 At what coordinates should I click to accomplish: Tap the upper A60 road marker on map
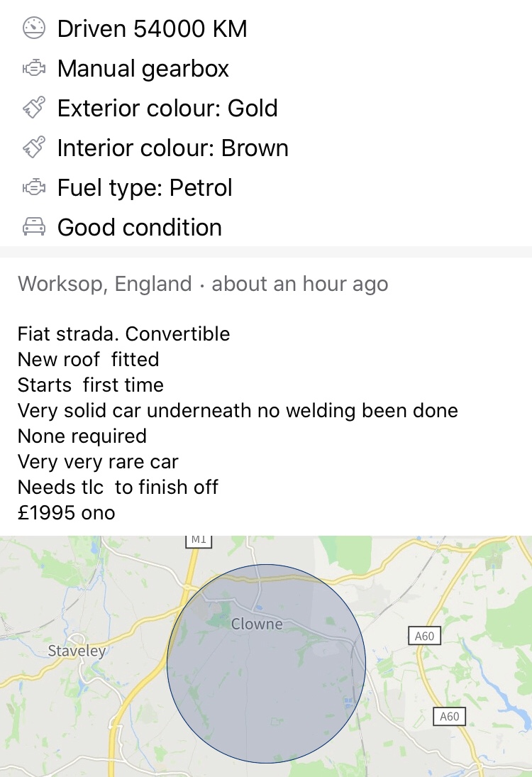pyautogui.click(x=424, y=636)
